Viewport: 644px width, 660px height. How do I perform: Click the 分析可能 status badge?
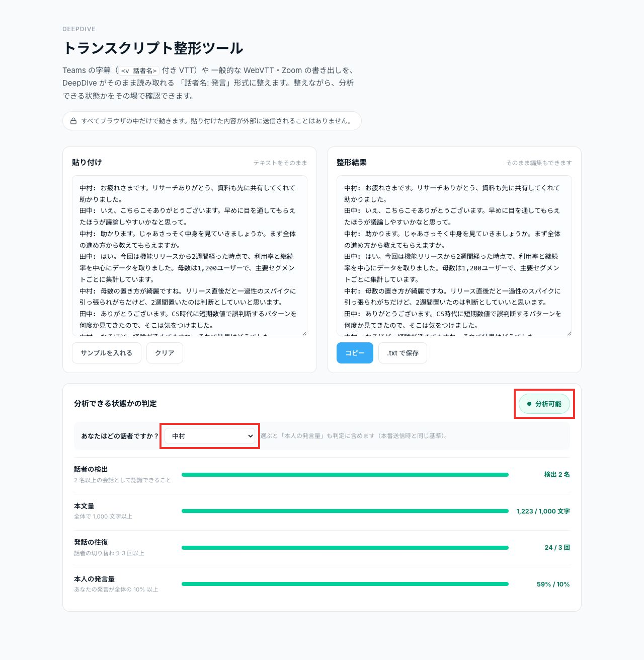pos(544,404)
